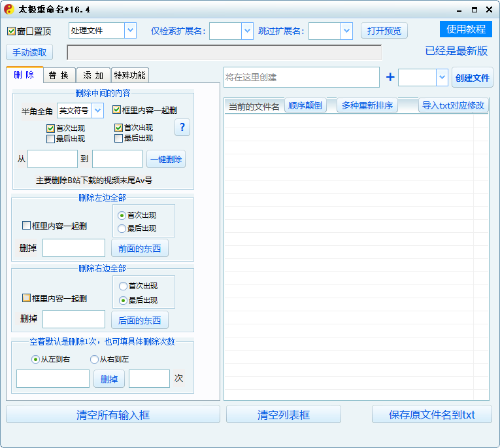Screen dimensions: 500x448
Task: Uncheck 框里内容一起删 in 删除中间的内容
Action: 116,111
